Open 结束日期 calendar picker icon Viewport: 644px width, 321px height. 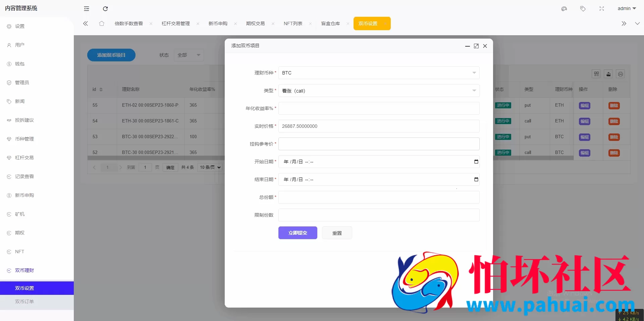pos(476,179)
